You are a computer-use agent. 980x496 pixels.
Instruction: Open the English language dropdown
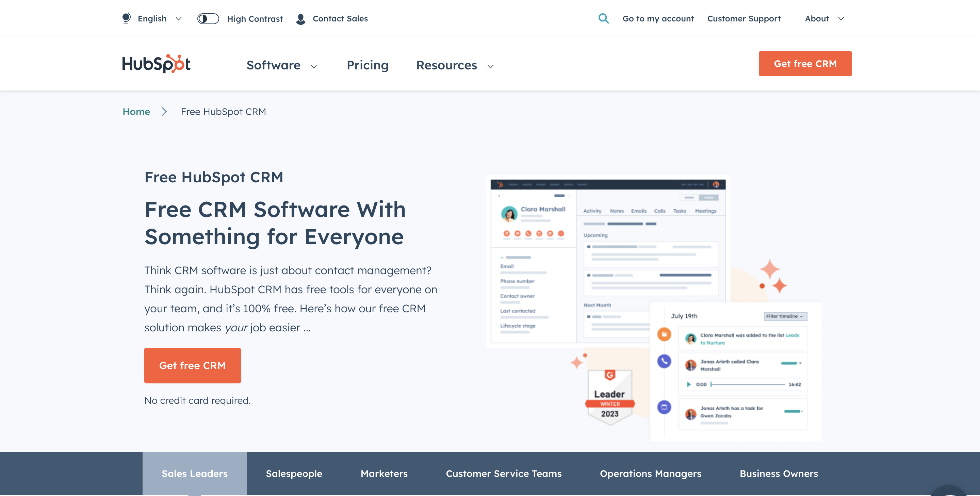tap(159, 19)
